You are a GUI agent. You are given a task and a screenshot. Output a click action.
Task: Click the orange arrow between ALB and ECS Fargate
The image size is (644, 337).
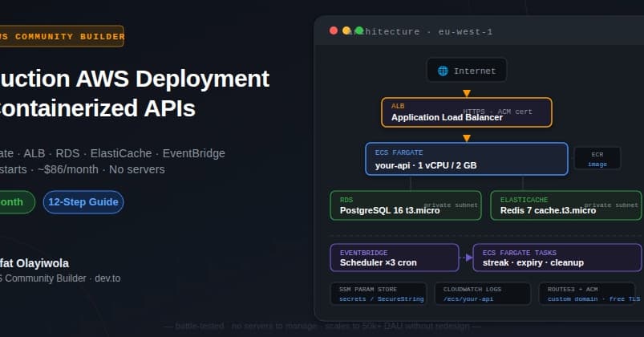click(467, 138)
